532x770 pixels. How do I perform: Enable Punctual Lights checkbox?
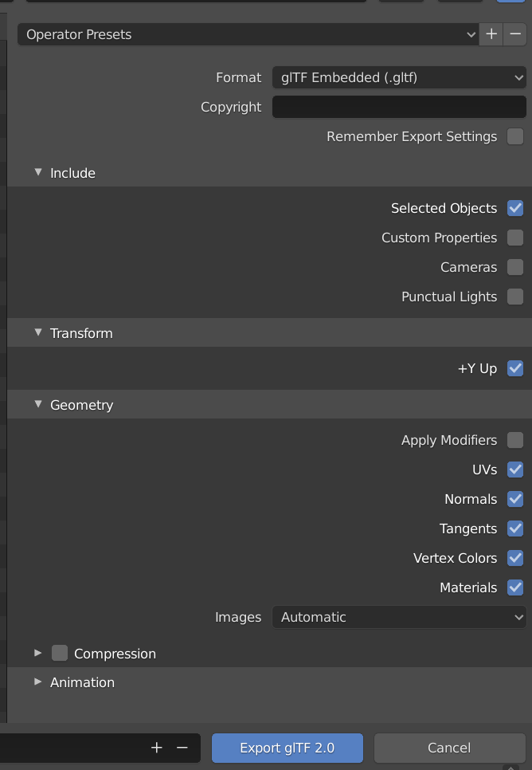click(x=514, y=297)
